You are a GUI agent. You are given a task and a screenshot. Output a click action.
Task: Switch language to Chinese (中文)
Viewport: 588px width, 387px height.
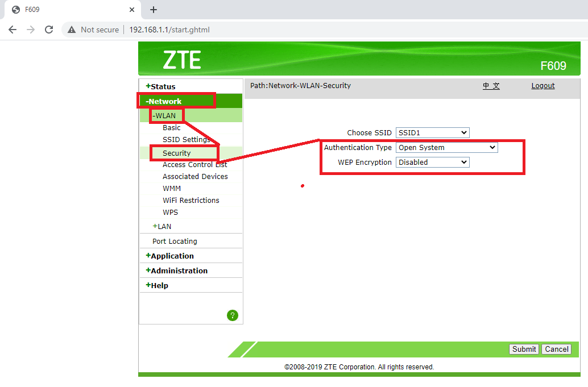click(x=491, y=86)
